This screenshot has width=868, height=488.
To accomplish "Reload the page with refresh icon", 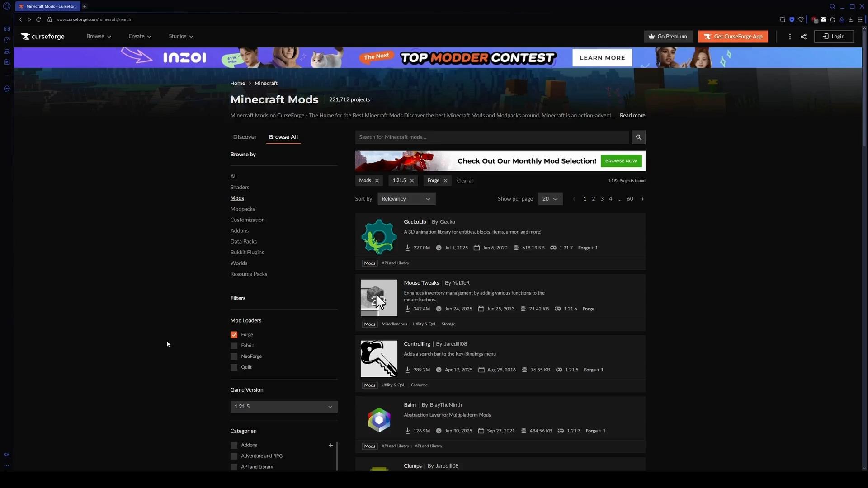I will [38, 19].
